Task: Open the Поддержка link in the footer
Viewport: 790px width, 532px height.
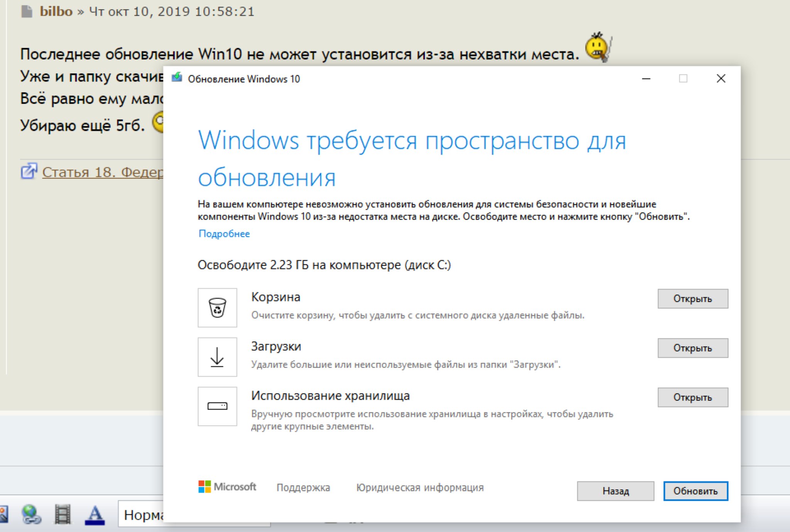Action: coord(303,488)
